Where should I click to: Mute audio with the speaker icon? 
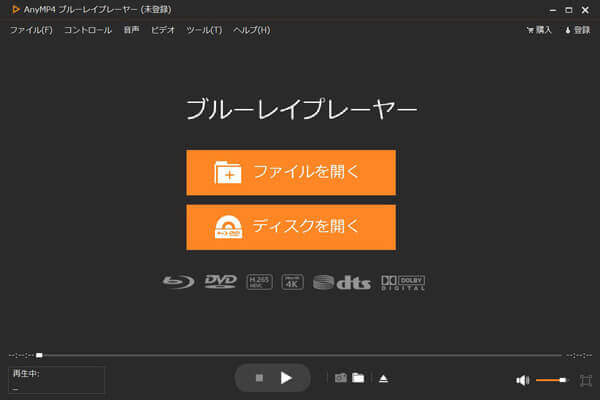point(522,380)
